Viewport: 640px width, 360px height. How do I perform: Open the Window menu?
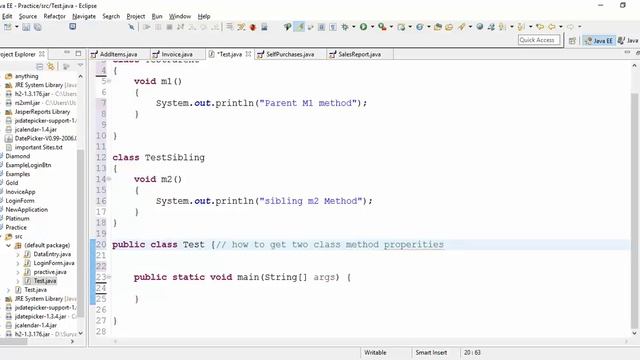click(180, 16)
